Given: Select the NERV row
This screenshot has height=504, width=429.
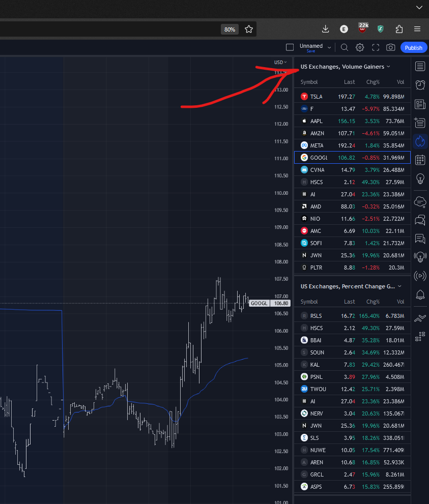Looking at the screenshot, I should [352, 413].
